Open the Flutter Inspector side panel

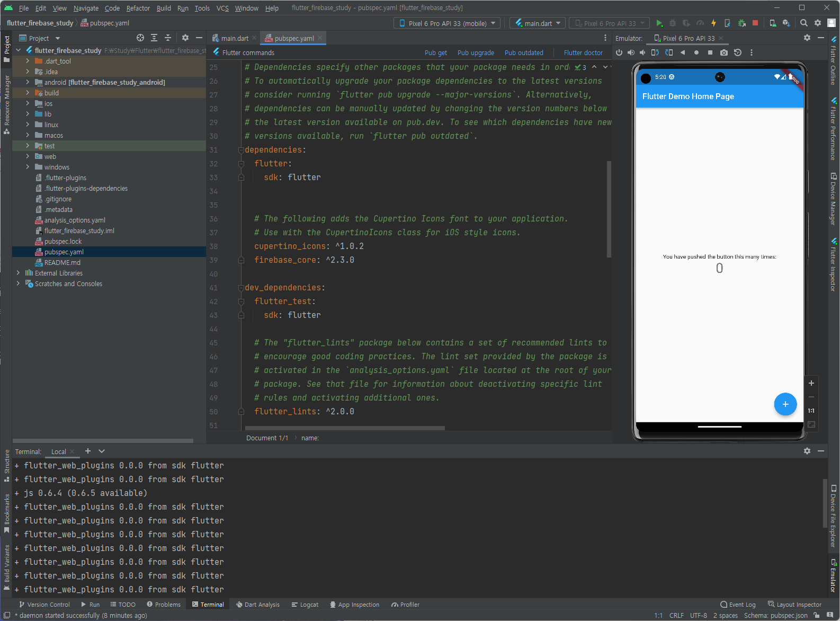pyautogui.click(x=834, y=265)
